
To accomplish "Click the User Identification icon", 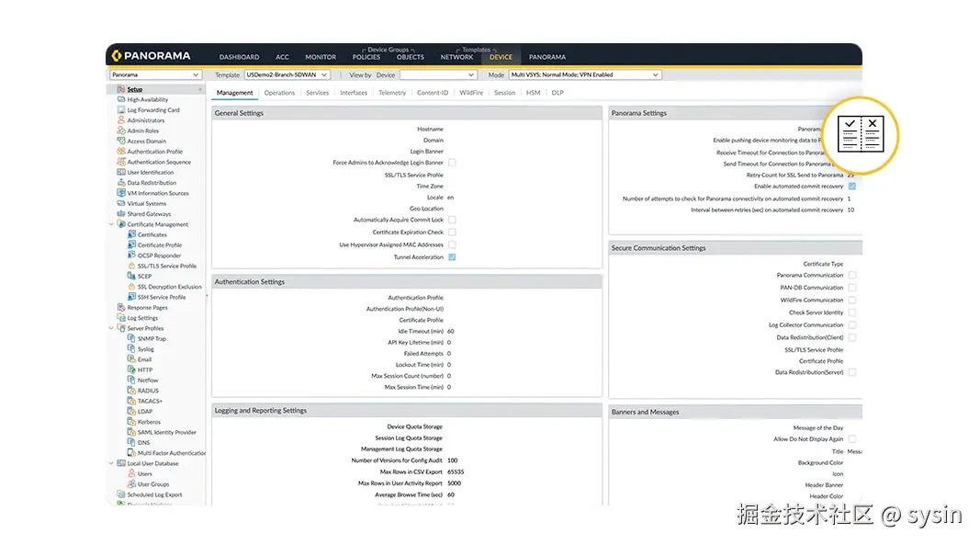I will (x=121, y=172).
